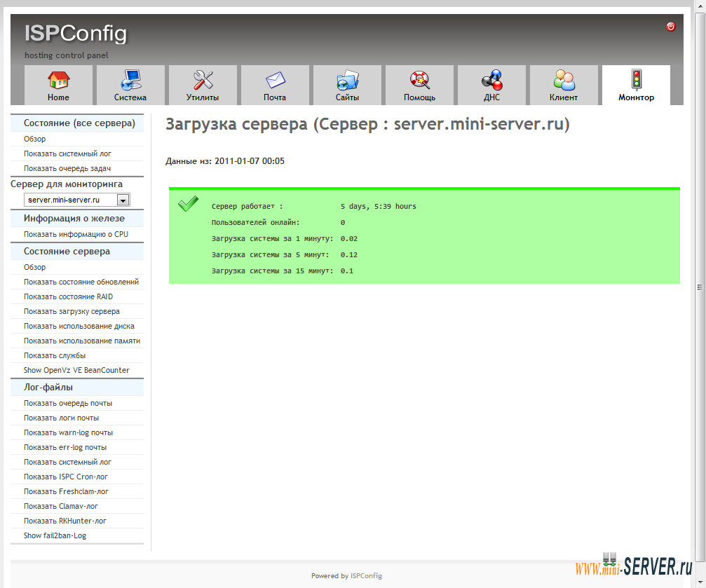
Task: Open the Клиент users icon
Action: point(564,80)
